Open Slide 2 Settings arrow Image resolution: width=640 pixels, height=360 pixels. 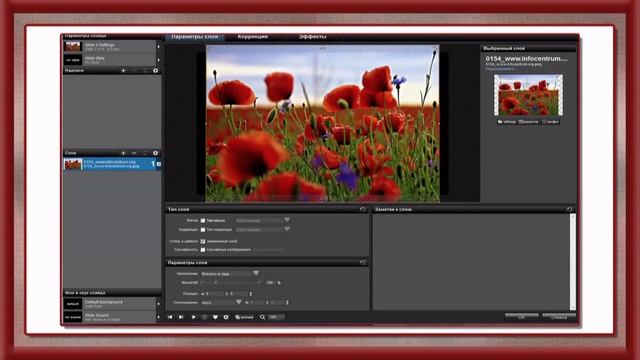point(158,47)
